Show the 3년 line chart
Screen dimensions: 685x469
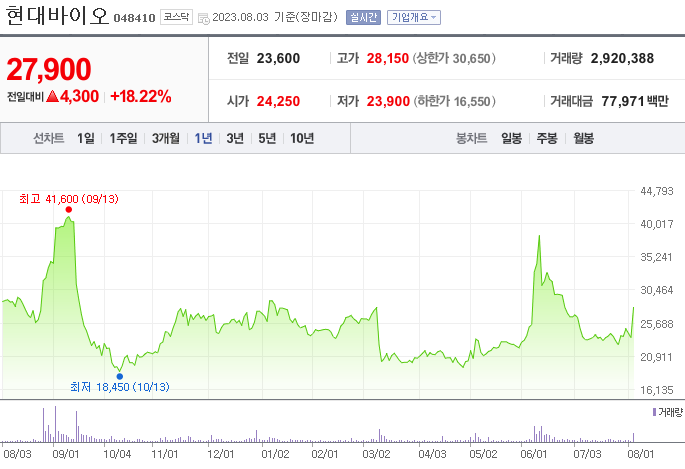235,138
